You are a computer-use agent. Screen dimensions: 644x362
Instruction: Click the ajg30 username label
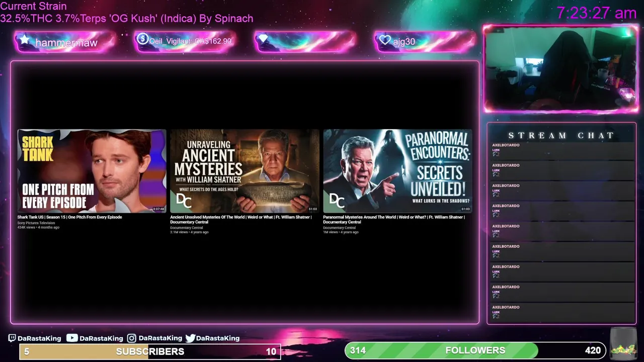click(404, 42)
